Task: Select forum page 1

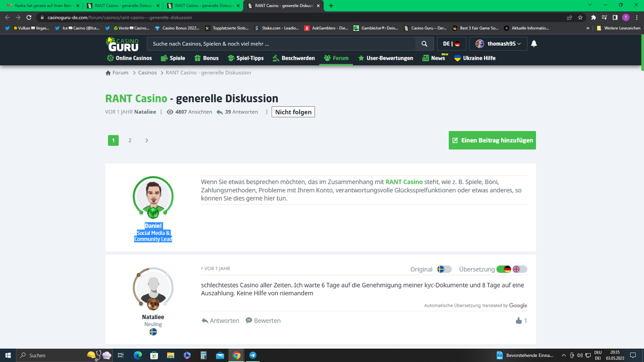Action: pyautogui.click(x=113, y=140)
